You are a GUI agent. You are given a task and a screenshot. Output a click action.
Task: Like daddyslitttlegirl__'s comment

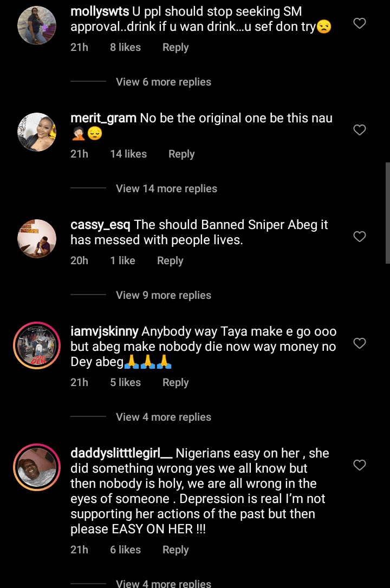click(360, 465)
